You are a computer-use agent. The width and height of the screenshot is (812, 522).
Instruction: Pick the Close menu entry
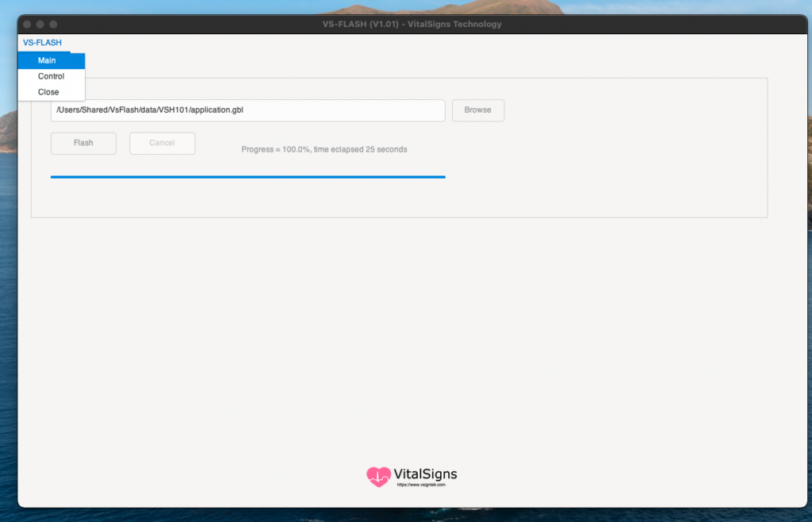[x=52, y=92]
